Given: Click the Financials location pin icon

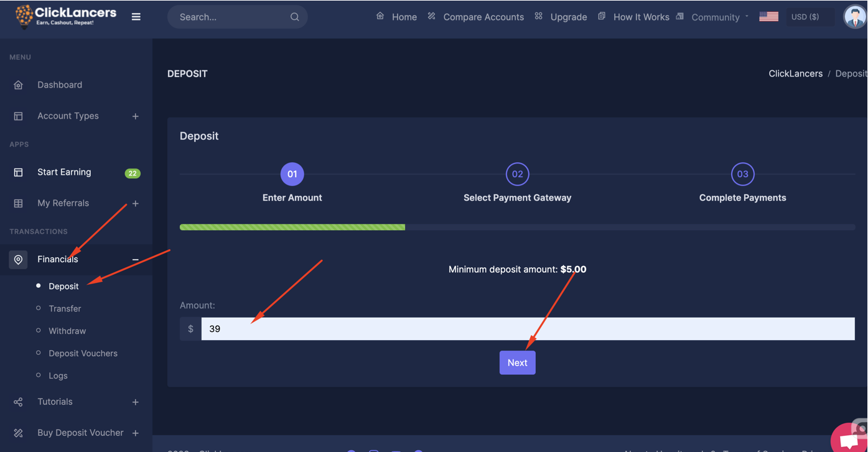Looking at the screenshot, I should point(18,259).
